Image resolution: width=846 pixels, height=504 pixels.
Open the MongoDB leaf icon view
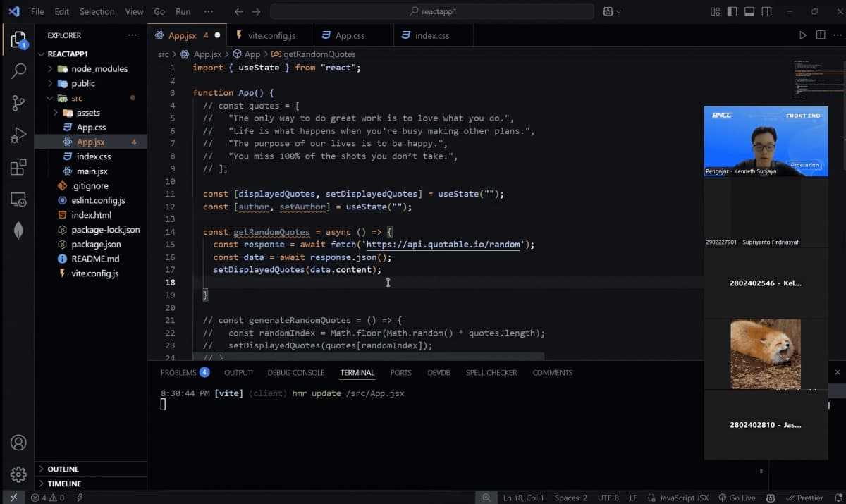click(19, 231)
